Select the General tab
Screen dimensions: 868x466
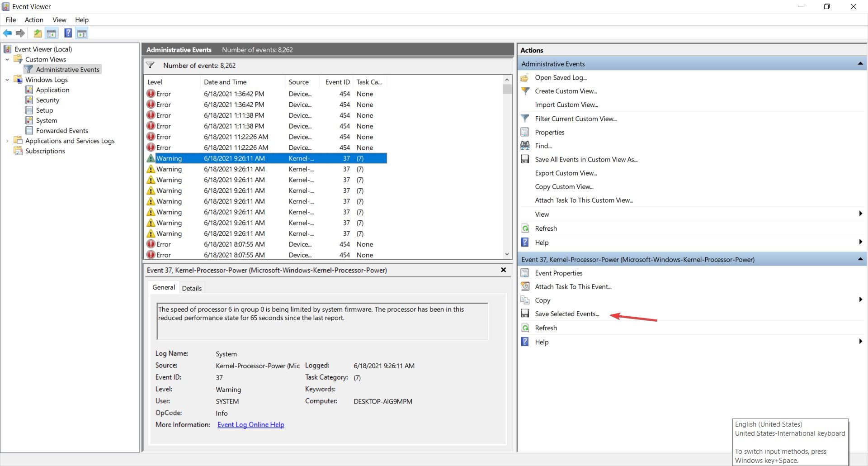pos(164,287)
